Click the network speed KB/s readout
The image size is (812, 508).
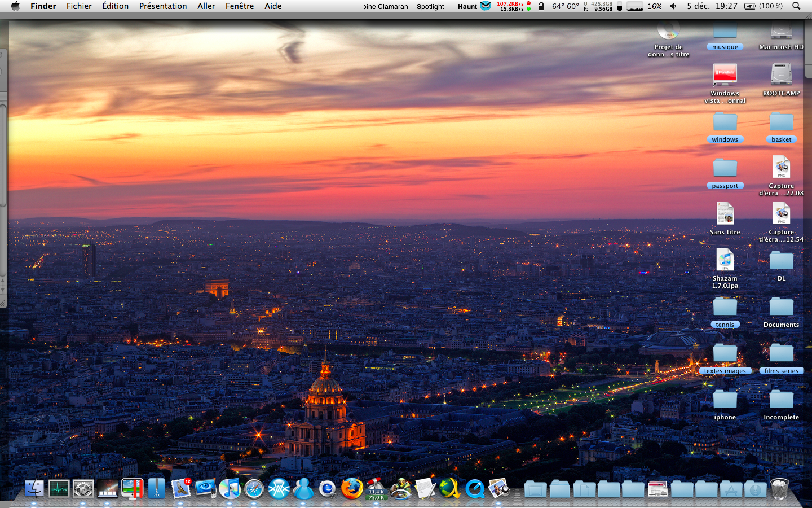coord(514,6)
